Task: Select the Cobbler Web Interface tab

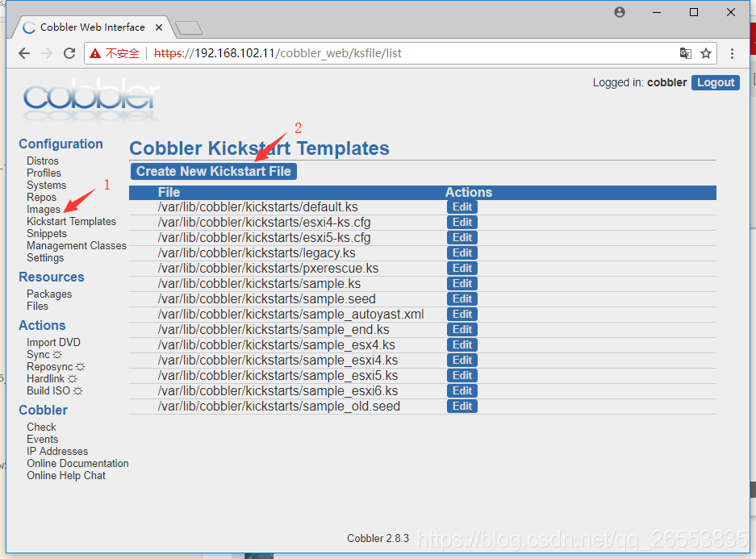Action: (x=92, y=27)
